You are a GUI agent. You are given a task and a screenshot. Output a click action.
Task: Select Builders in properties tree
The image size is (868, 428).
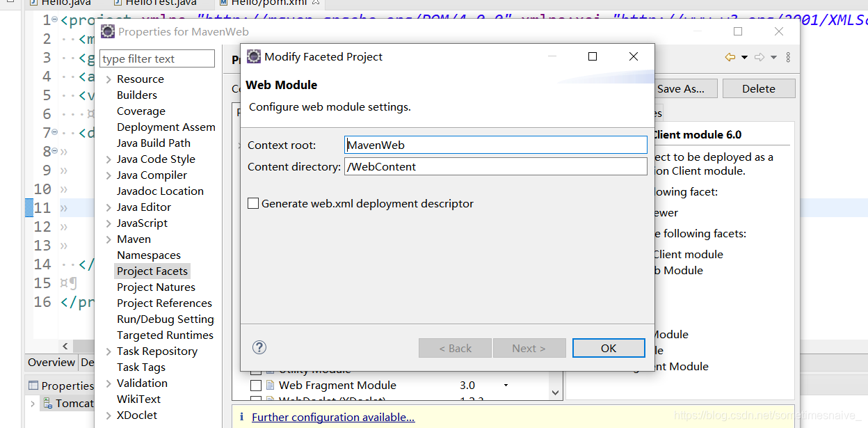137,95
